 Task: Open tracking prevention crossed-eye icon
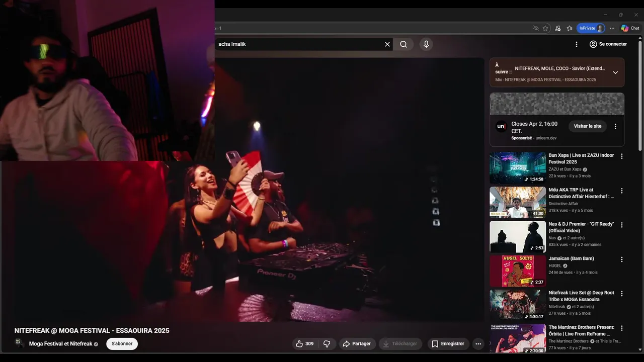536,28
